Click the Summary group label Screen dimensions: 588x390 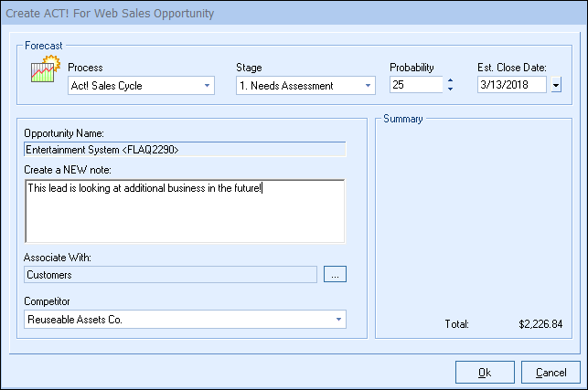pos(403,119)
